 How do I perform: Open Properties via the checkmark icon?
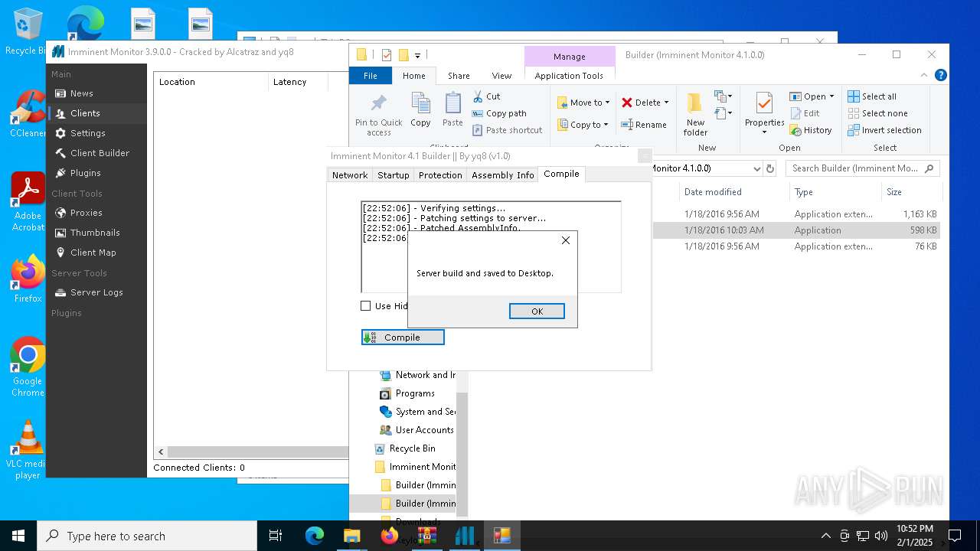click(765, 113)
